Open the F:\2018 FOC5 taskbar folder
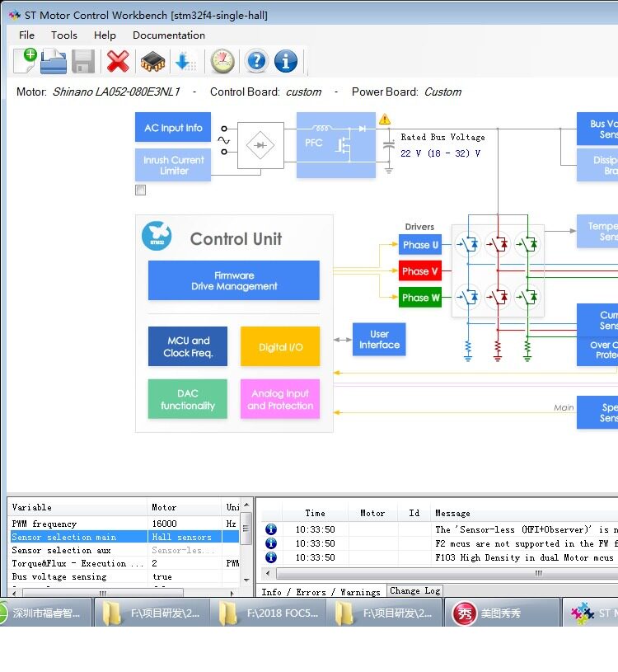Image resolution: width=618 pixels, height=672 pixels. 269,613
